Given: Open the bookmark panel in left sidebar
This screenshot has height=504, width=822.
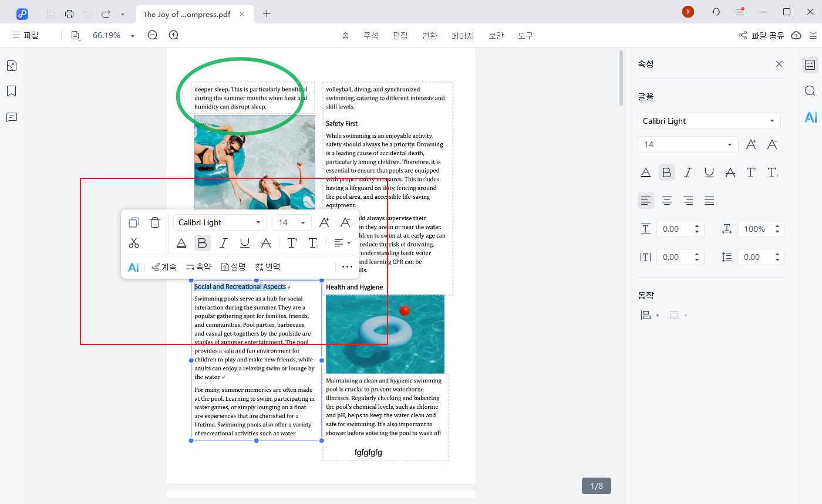Looking at the screenshot, I should point(11,91).
